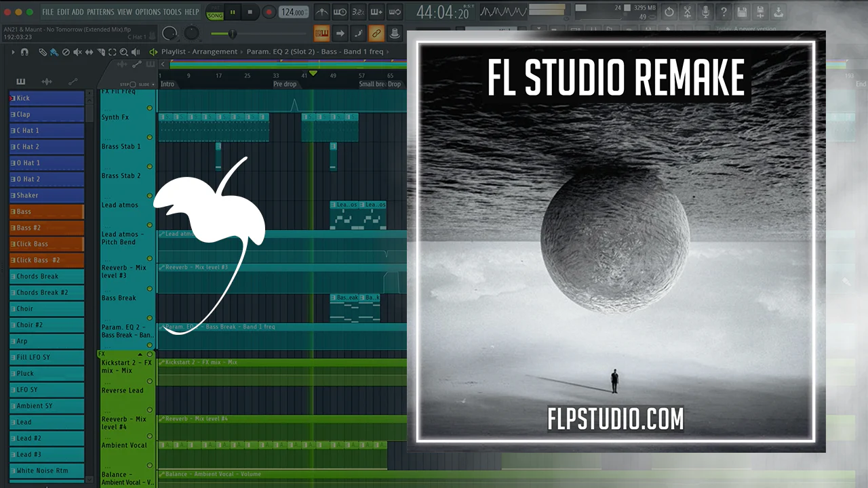Adjust the main volume knob
868x488 pixels.
tap(170, 33)
